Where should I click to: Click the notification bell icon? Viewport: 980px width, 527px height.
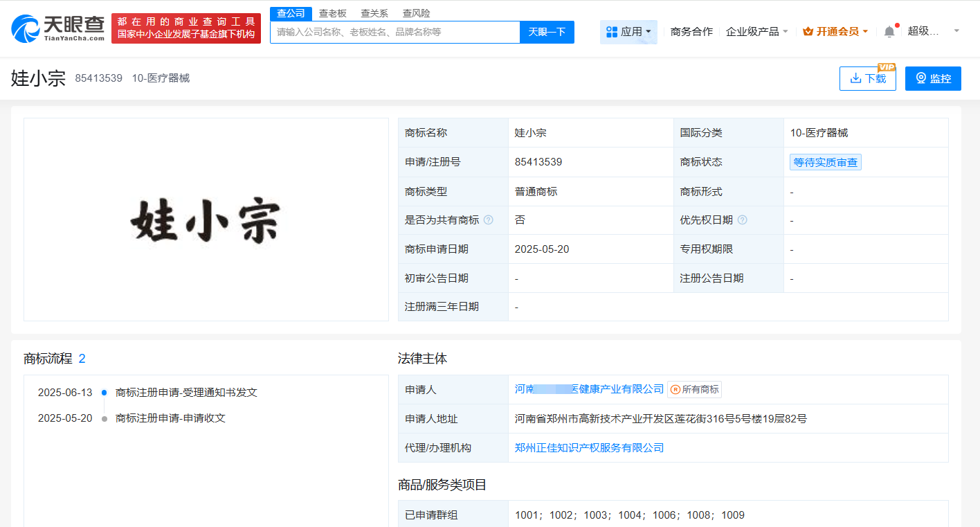890,31
